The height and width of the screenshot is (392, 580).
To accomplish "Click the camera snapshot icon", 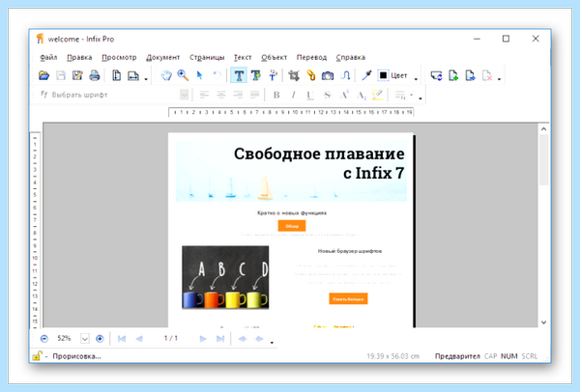I will (x=328, y=75).
